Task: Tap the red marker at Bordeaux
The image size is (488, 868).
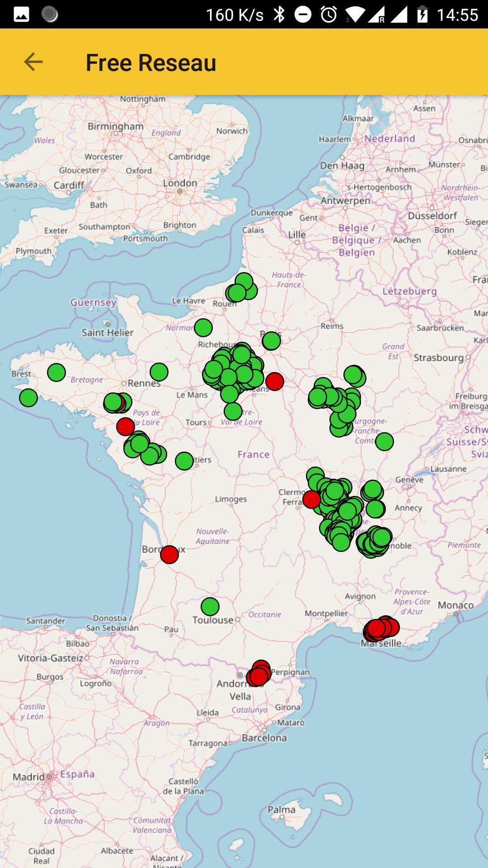Action: pos(169,554)
